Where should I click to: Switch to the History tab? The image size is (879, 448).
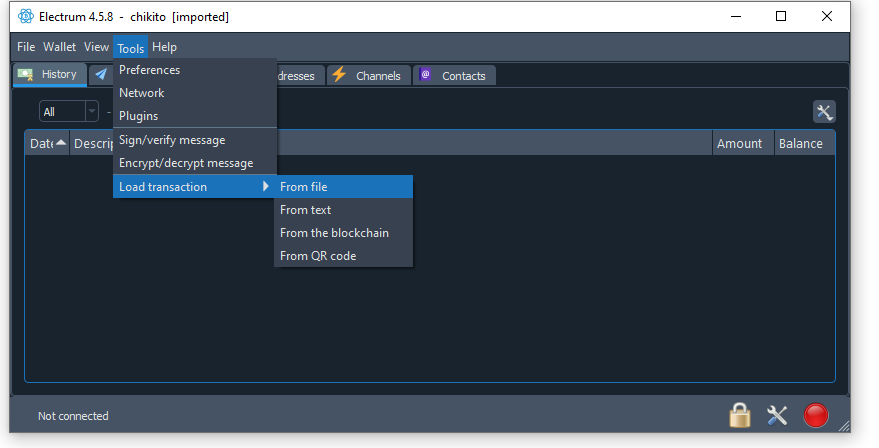tap(50, 75)
